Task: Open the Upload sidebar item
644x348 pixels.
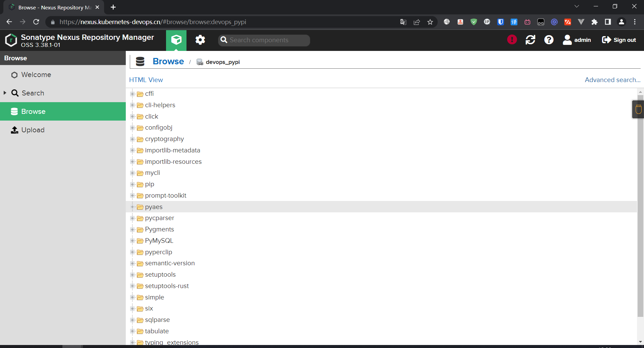Action: (63, 130)
